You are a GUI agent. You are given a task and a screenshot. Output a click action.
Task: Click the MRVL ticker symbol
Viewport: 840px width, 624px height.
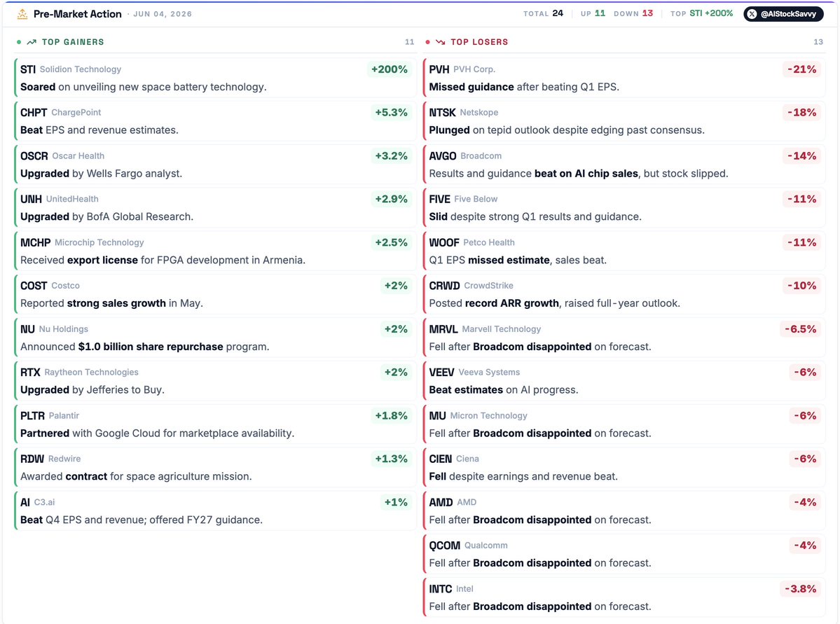[443, 329]
